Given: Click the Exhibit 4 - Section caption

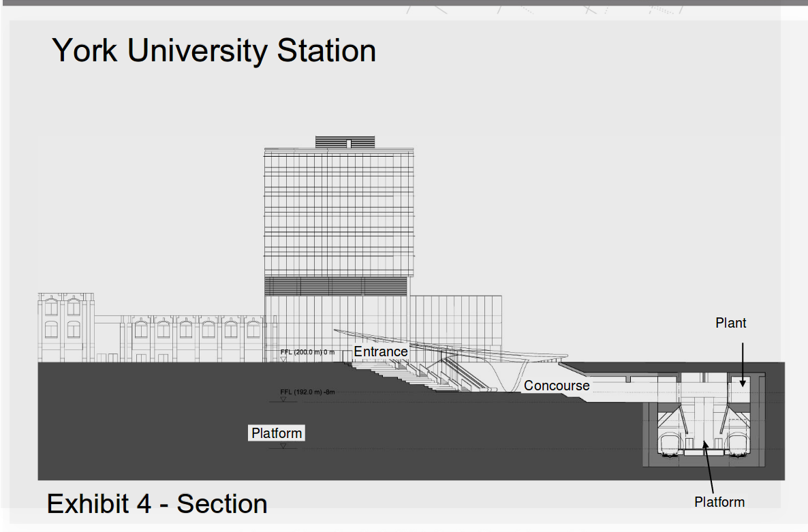Looking at the screenshot, I should [157, 504].
